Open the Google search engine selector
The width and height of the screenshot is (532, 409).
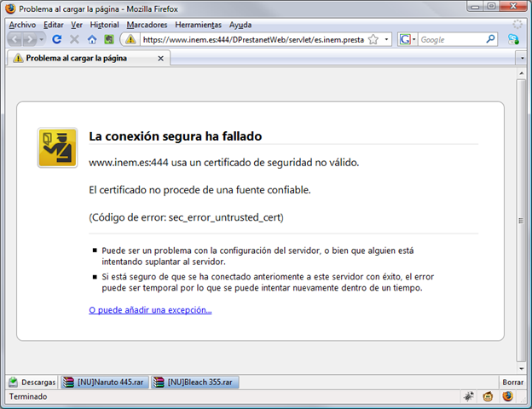(408, 40)
